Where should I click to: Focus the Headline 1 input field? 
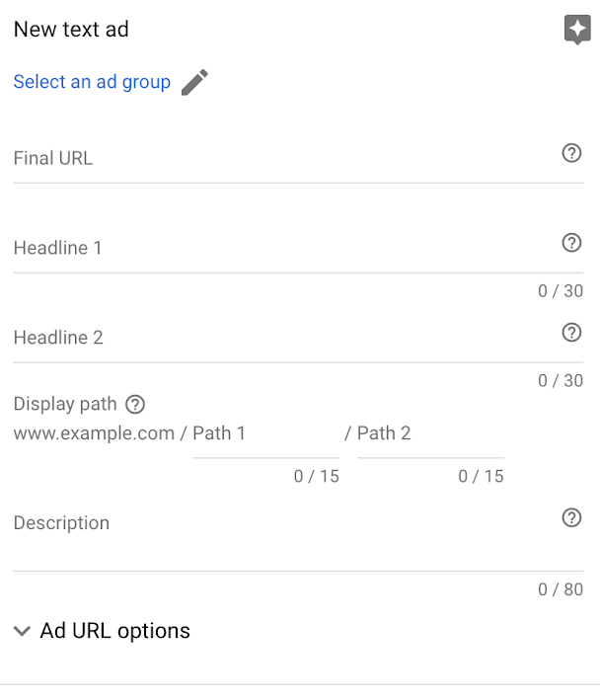(x=285, y=248)
